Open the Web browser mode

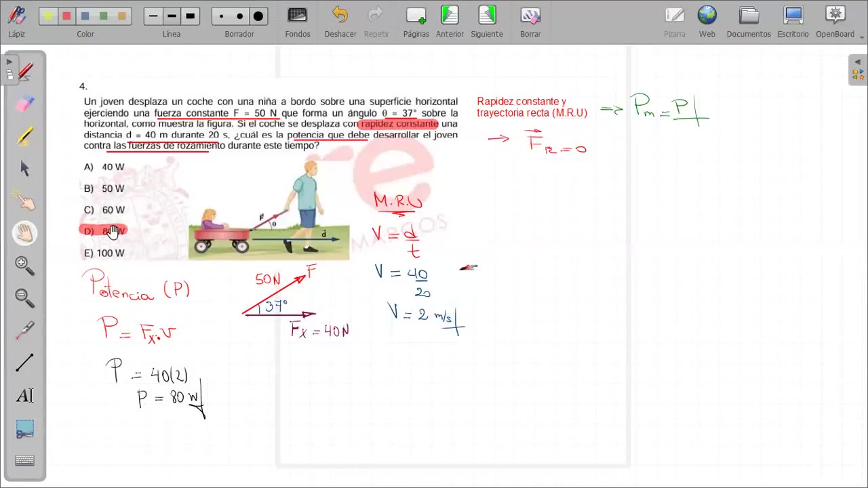pos(707,21)
